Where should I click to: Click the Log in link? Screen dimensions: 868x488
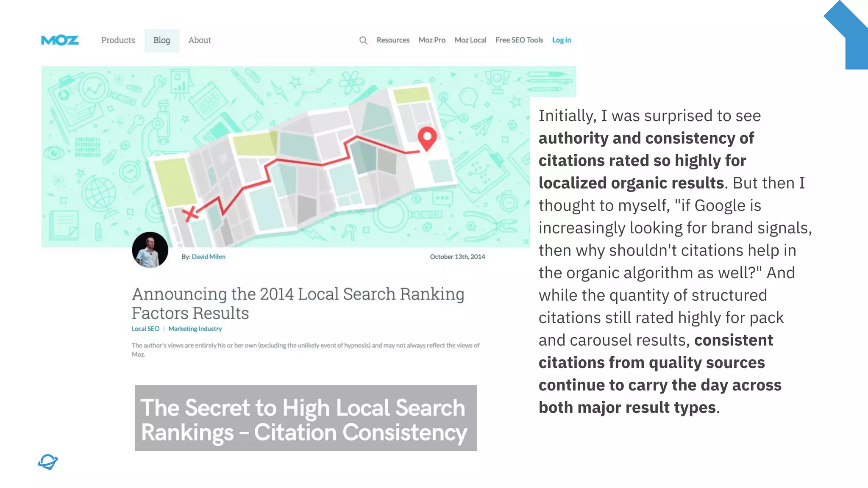[562, 40]
